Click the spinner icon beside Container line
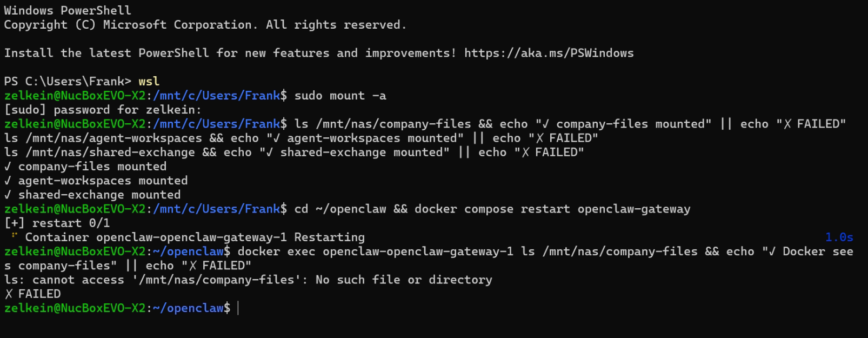Image resolution: width=868 pixels, height=338 pixels. click(x=14, y=236)
